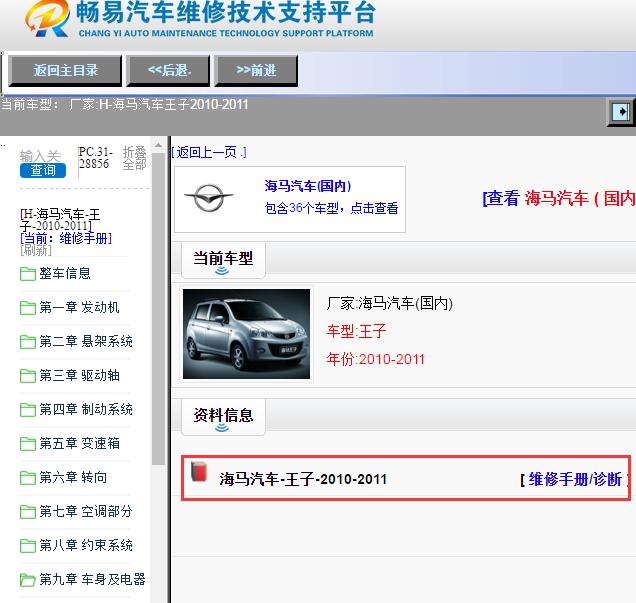The height and width of the screenshot is (603, 636).
Task: Click the 返回上一页 link
Action: pyautogui.click(x=209, y=152)
